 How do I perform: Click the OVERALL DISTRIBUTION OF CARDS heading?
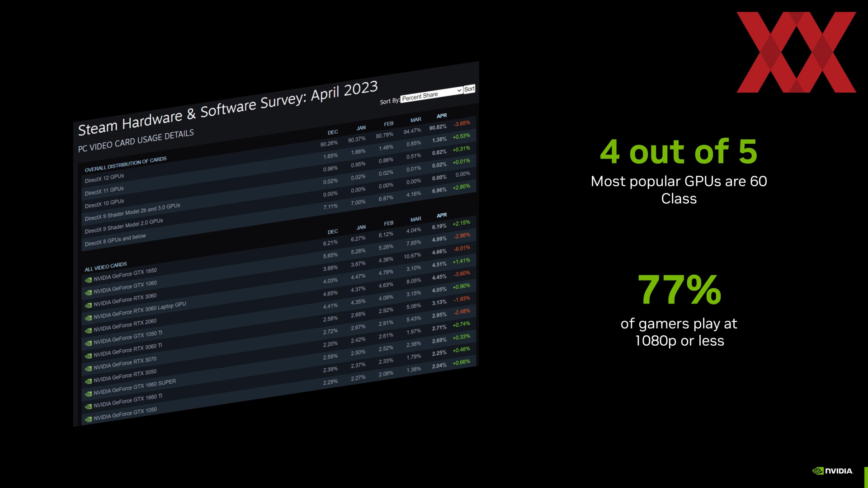click(126, 164)
